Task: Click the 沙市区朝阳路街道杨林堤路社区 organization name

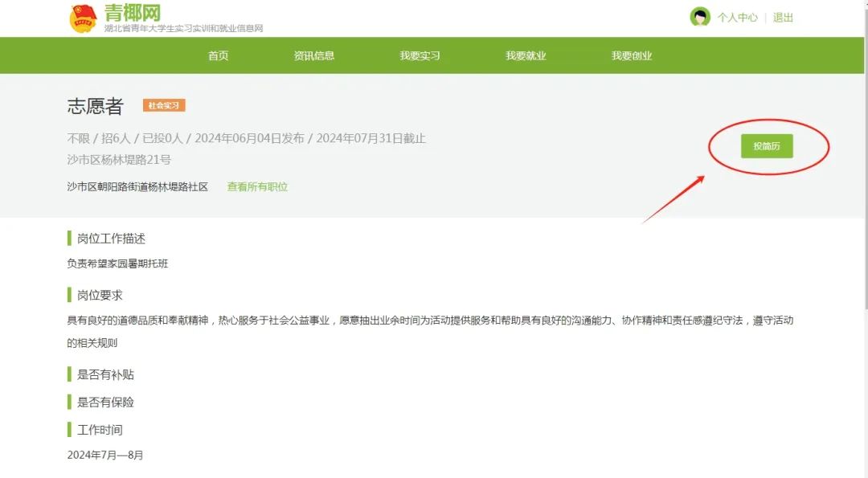Action: click(137, 186)
